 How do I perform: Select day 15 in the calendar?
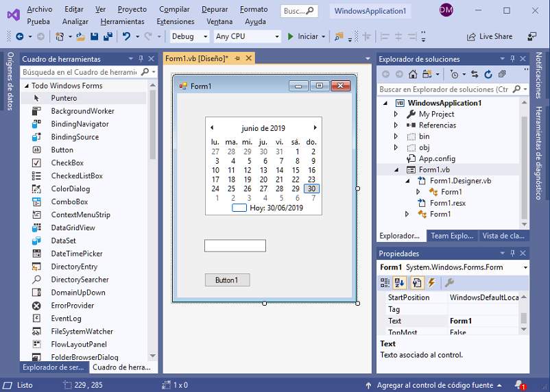click(x=296, y=170)
